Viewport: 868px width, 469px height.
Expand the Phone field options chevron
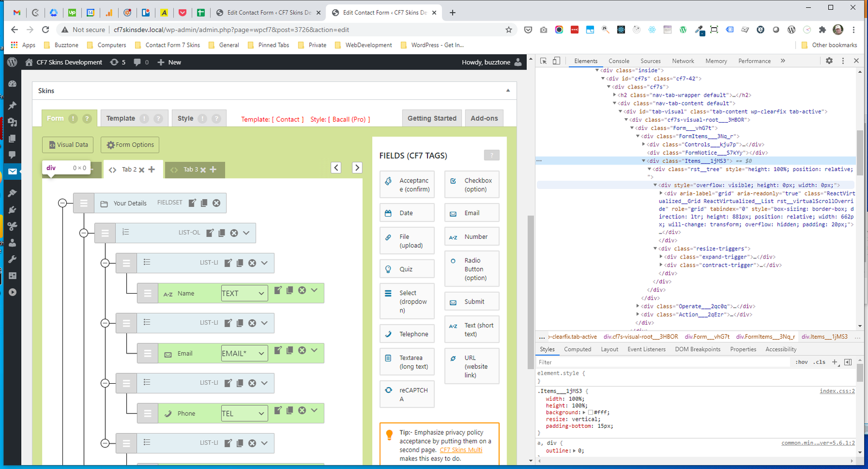(314, 410)
